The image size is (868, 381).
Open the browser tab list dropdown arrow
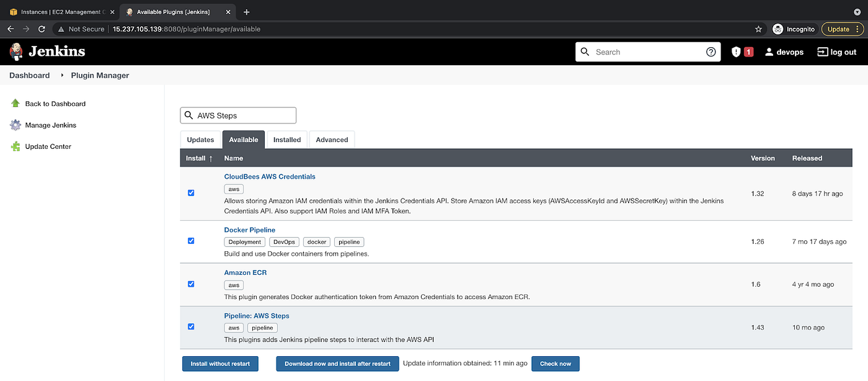pos(857,12)
